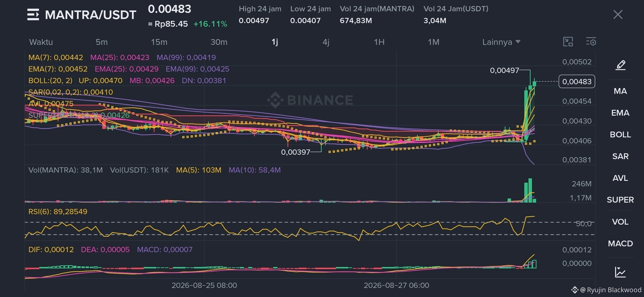Switch to the Waktu chart view
The image size is (644, 297).
pos(41,42)
